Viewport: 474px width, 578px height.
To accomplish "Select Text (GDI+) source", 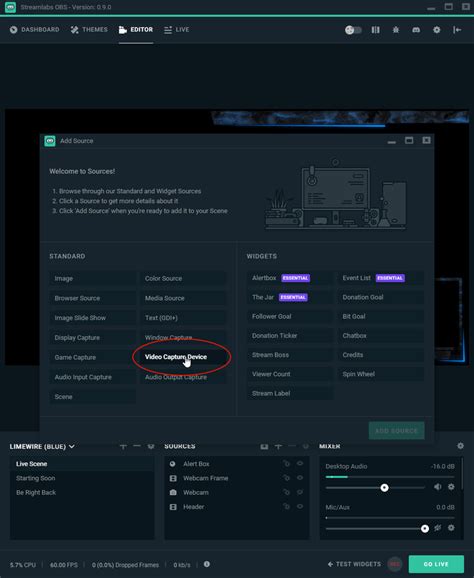I will (x=183, y=318).
